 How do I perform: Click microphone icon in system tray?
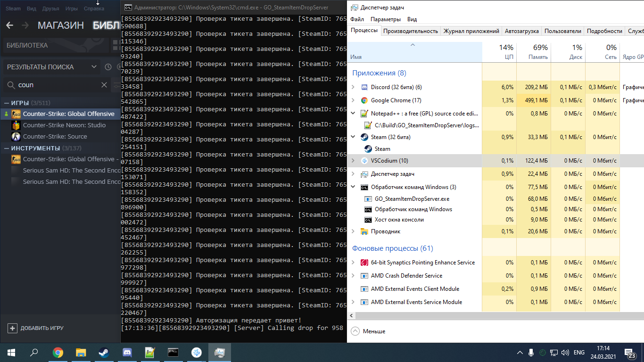531,353
